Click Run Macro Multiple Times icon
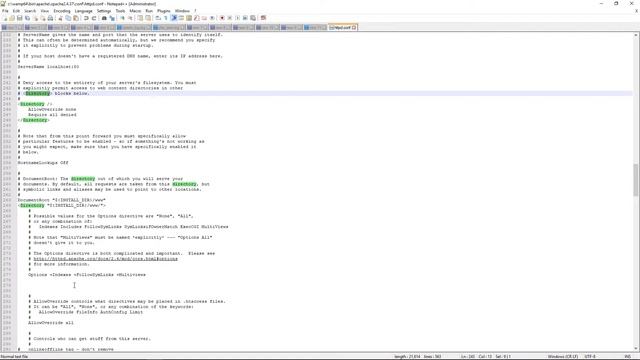The width and height of the screenshot is (640, 360). (245, 18)
